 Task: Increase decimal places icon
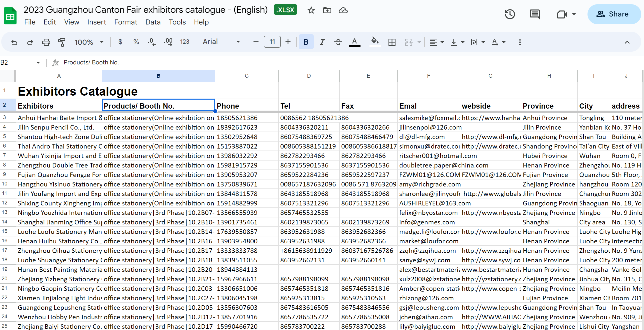pos(168,42)
